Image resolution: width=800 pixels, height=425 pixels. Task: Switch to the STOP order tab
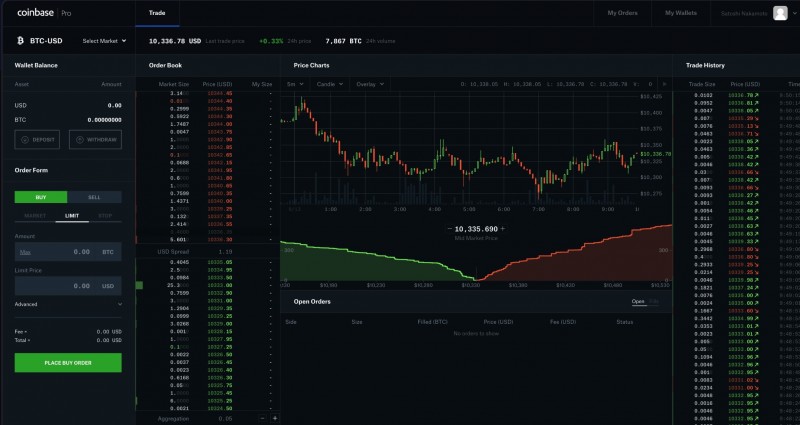pos(105,216)
